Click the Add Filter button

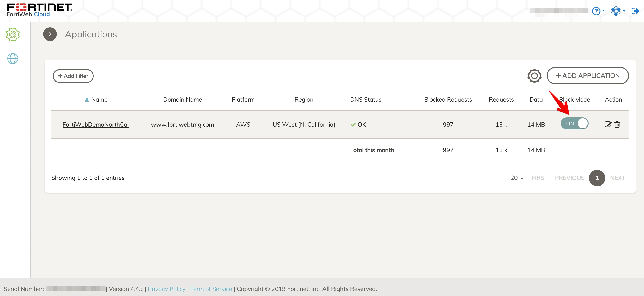[x=73, y=76]
